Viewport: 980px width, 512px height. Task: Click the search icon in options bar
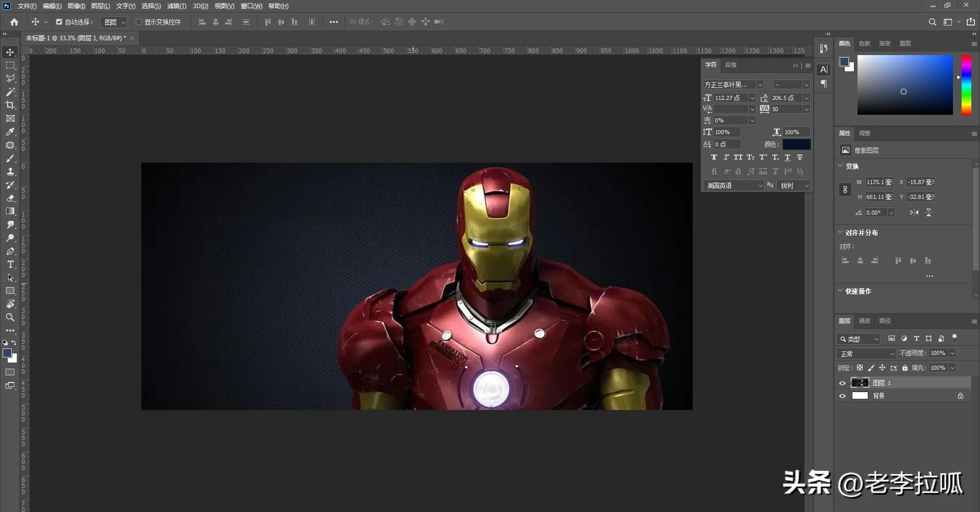(x=932, y=22)
